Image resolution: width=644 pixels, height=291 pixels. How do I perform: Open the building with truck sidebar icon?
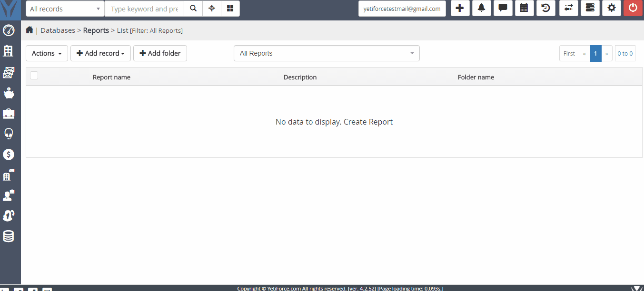click(9, 175)
